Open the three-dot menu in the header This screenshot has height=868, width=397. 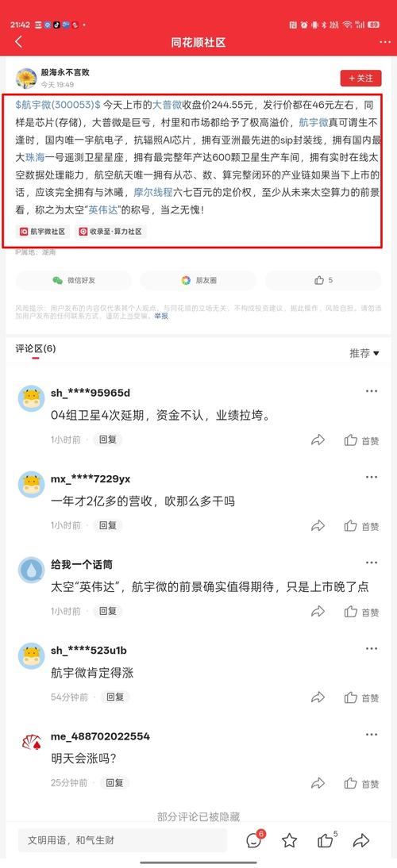[x=385, y=42]
